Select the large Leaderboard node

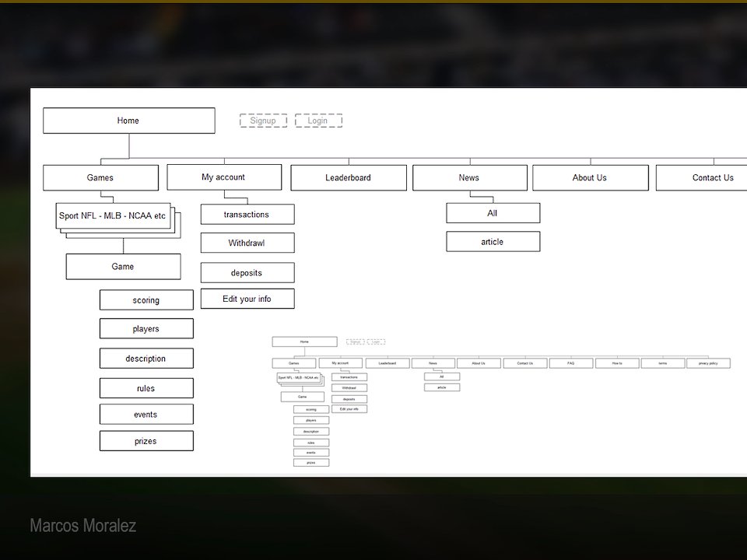pos(349,177)
